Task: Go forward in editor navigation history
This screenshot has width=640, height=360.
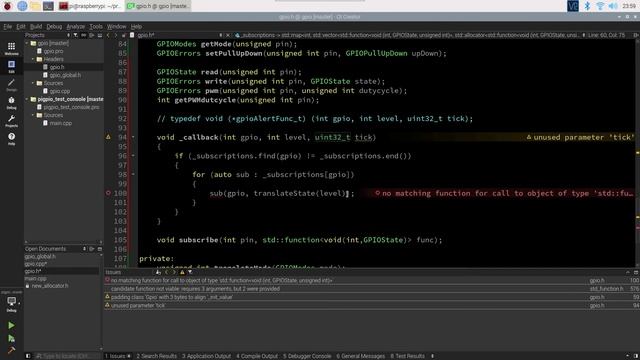Action: [116, 36]
